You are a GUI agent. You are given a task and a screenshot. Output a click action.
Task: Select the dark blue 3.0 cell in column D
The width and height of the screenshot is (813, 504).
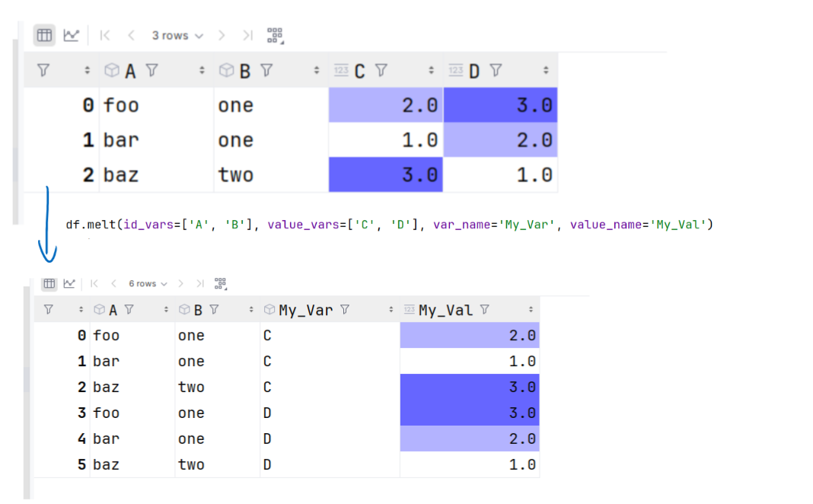(x=500, y=105)
